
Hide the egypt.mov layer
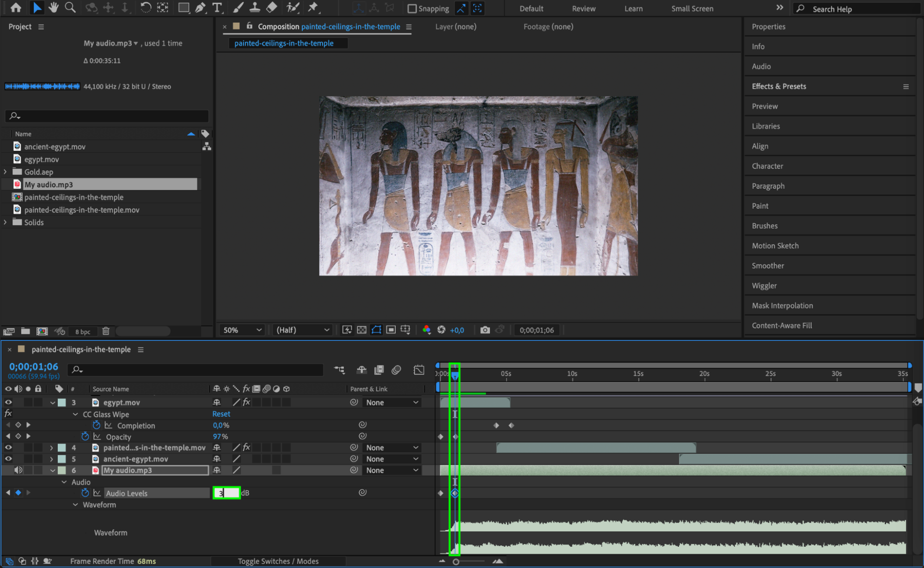tap(8, 402)
